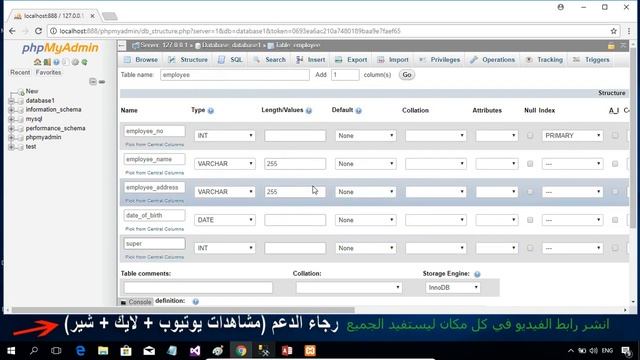Click Go button to add columns

[407, 75]
